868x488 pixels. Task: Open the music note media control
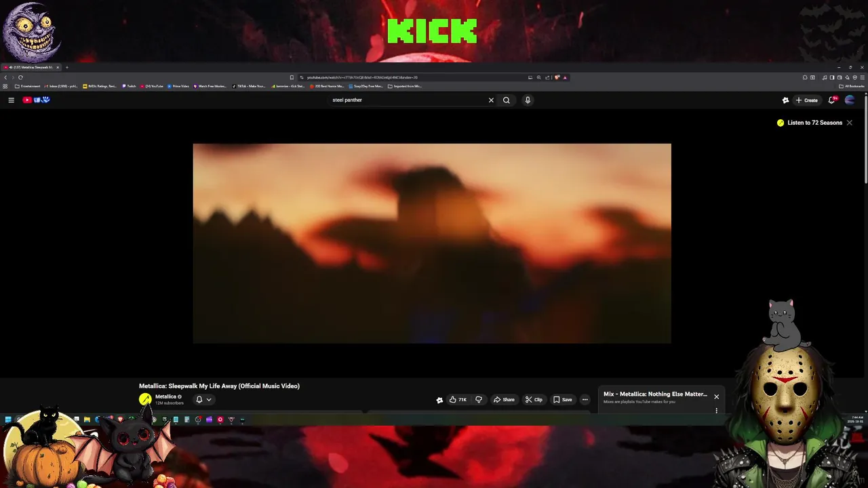(825, 77)
